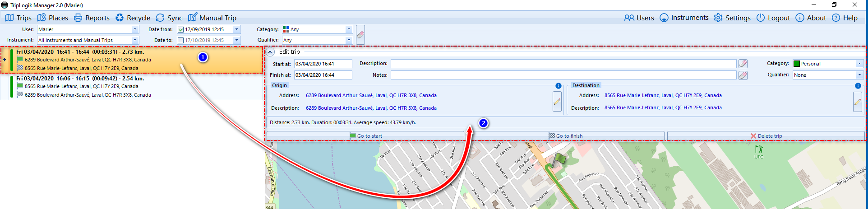Screen dimensions: 868x210
Task: Expand the Category filter set to Any
Action: [349, 29]
